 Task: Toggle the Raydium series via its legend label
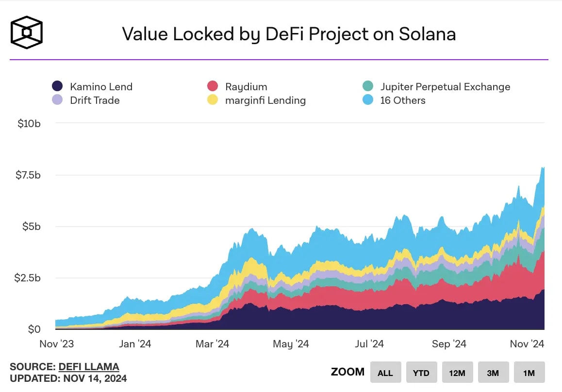[x=246, y=86]
